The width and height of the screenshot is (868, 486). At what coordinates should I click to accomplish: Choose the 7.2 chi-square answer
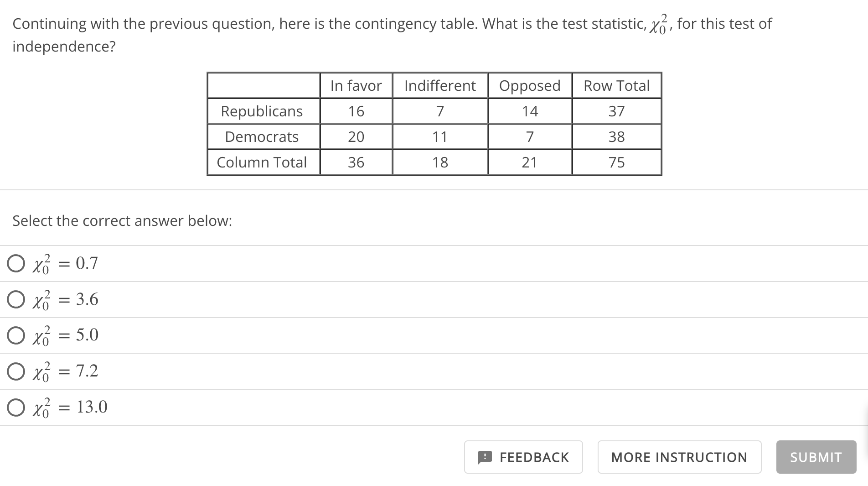pyautogui.click(x=16, y=371)
